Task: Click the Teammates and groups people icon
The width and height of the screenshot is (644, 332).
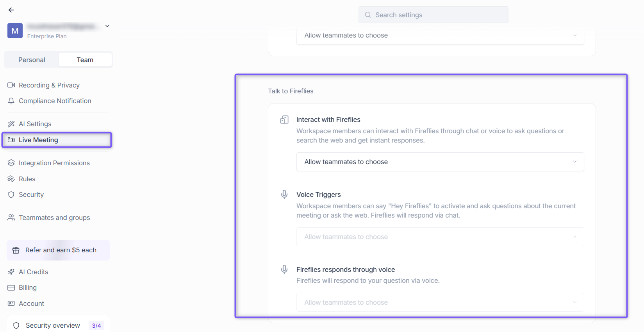Action: tap(11, 218)
